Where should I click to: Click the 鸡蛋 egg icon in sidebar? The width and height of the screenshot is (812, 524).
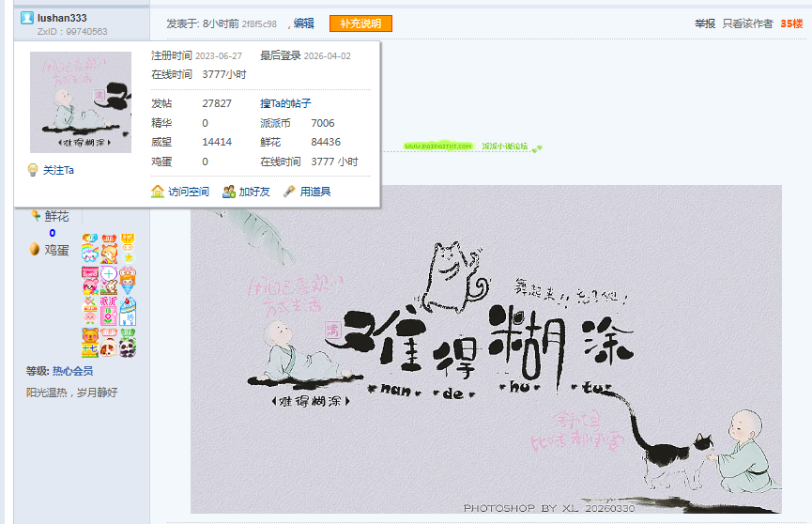(x=35, y=249)
